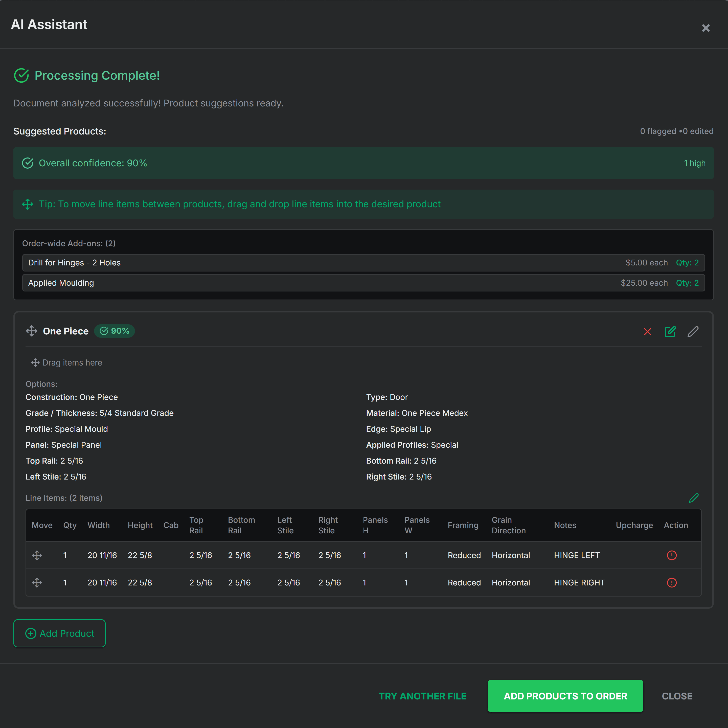The width and height of the screenshot is (728, 728).
Task: Select the Drill for Hinges - 2 Holes add-on
Action: point(364,263)
